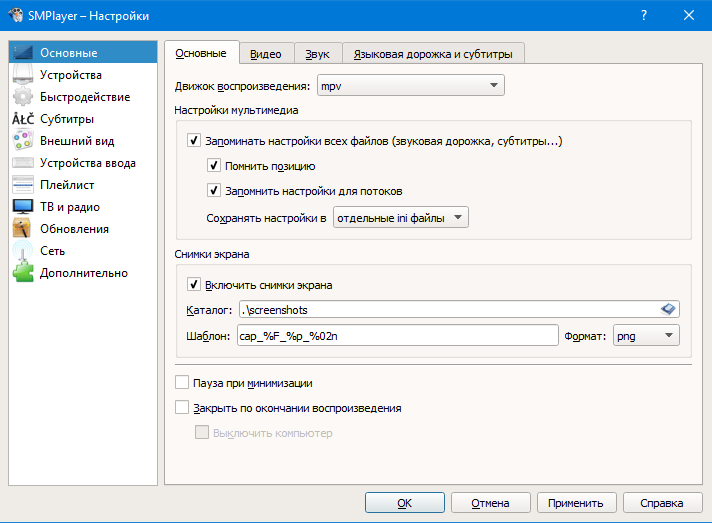The image size is (712, 523).
Task: Open the Устройства ввода keyboard icon
Action: (x=23, y=163)
